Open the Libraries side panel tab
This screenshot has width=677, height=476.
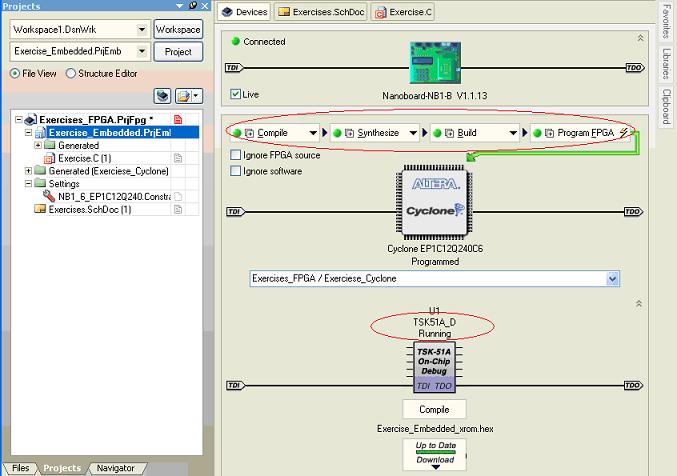pyautogui.click(x=666, y=64)
